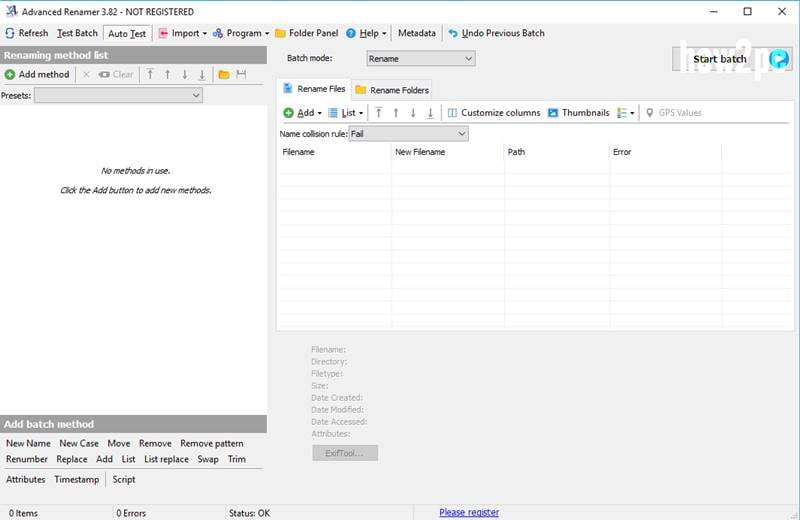Open the Help menu
The image size is (800, 520).
366,33
